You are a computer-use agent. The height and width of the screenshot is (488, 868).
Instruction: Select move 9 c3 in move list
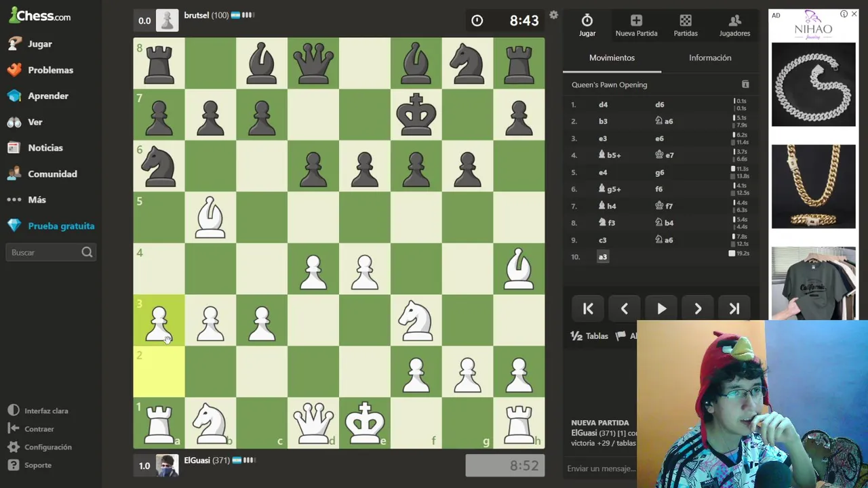pyautogui.click(x=603, y=240)
